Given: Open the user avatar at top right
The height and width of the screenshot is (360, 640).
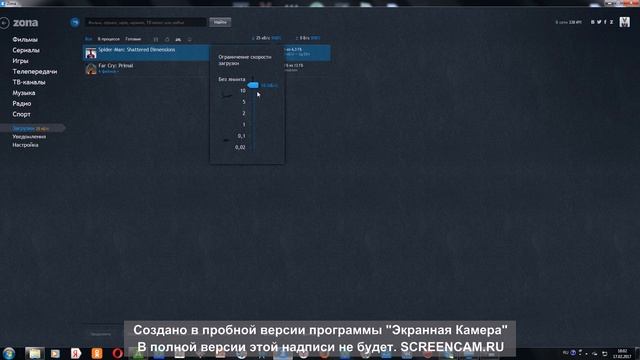Looking at the screenshot, I should click(x=624, y=22).
